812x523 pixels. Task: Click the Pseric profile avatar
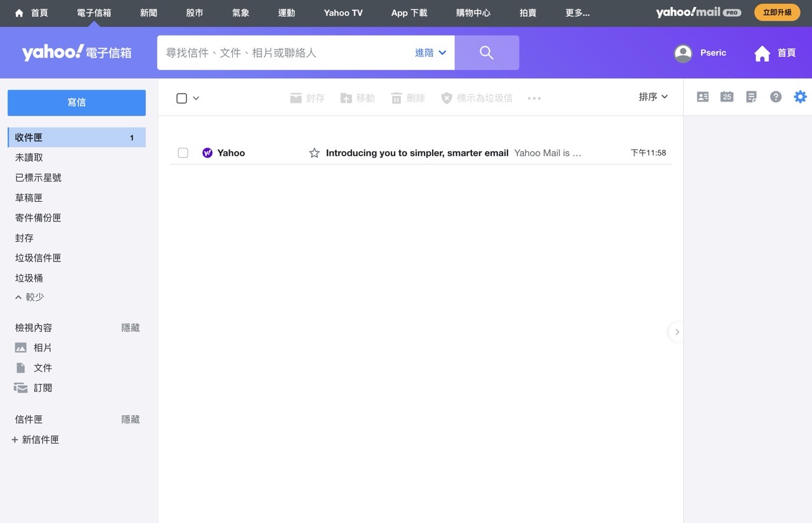(683, 53)
